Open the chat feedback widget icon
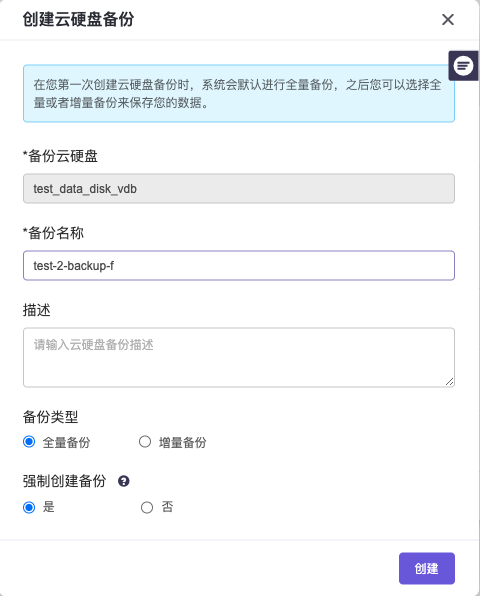 point(463,66)
